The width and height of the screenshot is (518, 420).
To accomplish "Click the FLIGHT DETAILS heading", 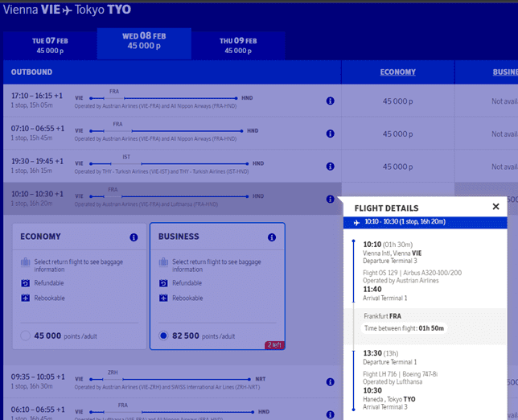I will point(387,208).
